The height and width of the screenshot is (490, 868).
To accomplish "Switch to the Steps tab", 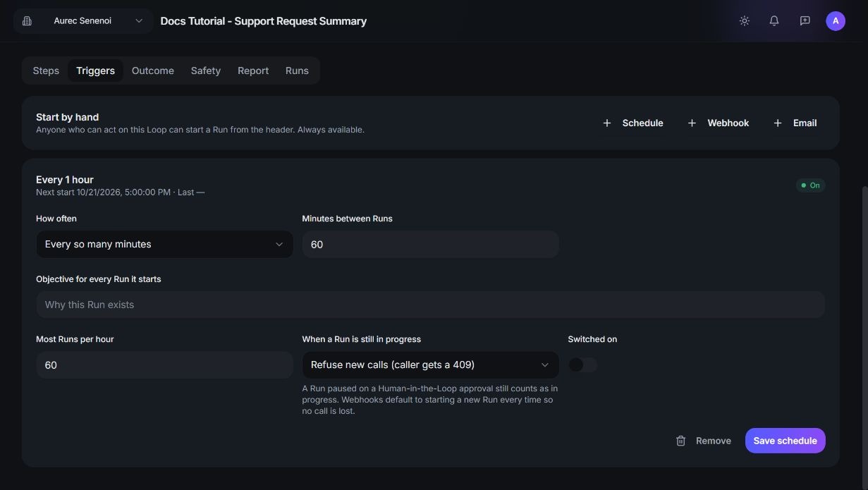I will point(46,71).
